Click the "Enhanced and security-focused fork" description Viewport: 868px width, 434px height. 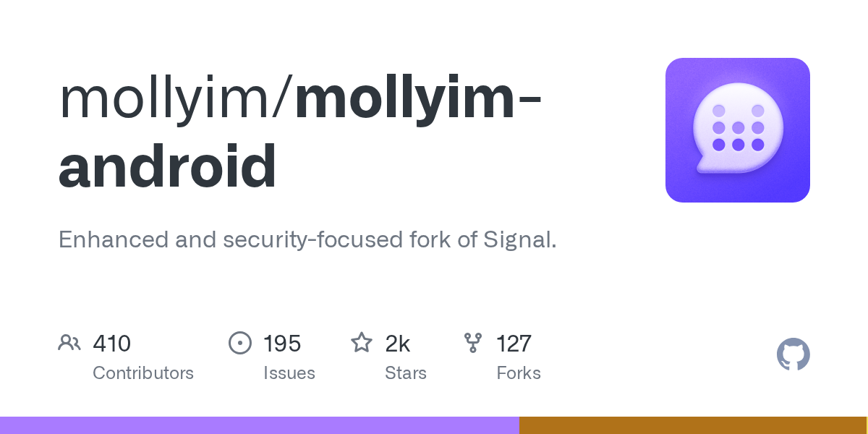(x=307, y=239)
